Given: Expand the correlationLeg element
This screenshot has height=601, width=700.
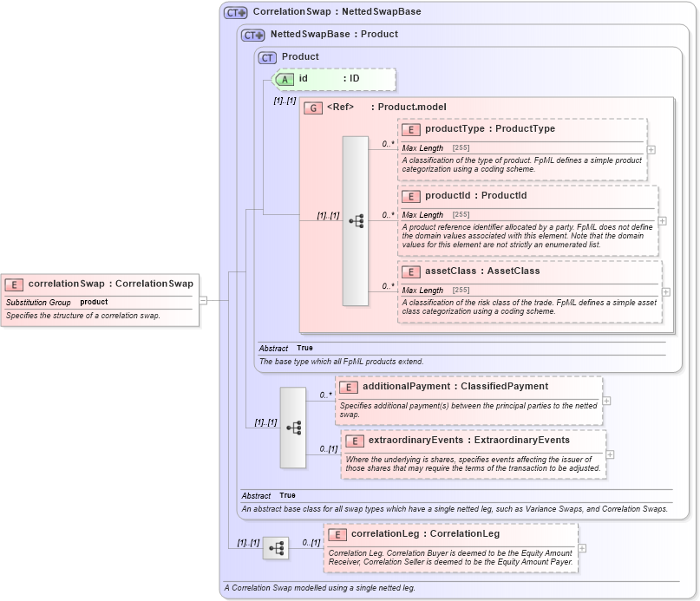Looking at the screenshot, I should 582,548.
